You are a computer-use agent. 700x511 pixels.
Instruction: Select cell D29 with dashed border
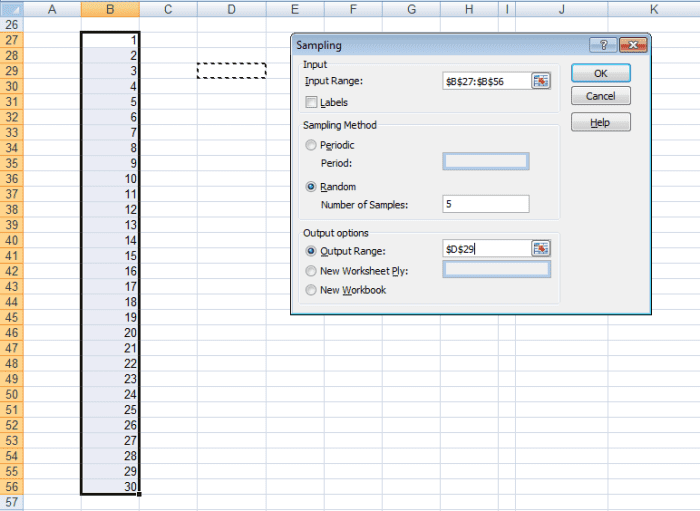pos(232,71)
